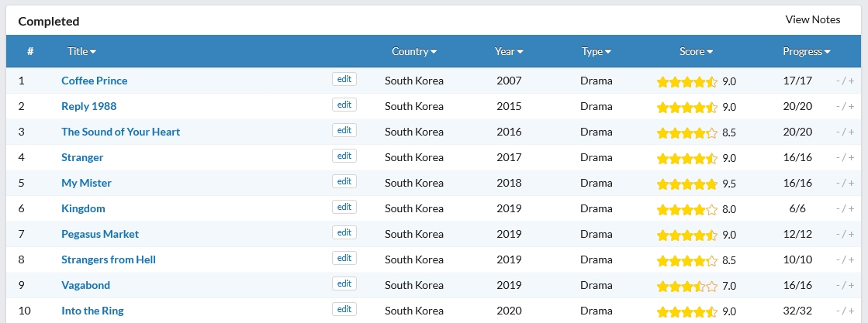Click Coffee Prince star rating
The image size is (868, 323).
[x=687, y=82]
